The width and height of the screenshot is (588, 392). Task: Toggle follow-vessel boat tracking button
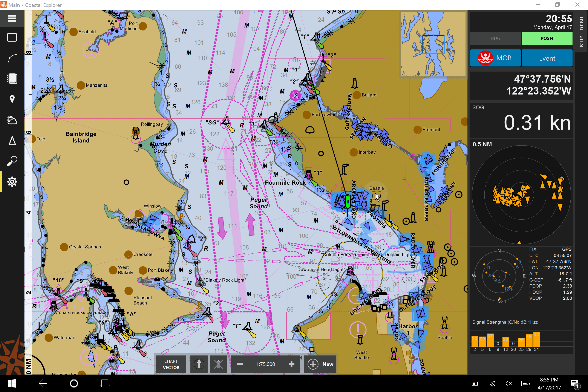click(x=218, y=364)
